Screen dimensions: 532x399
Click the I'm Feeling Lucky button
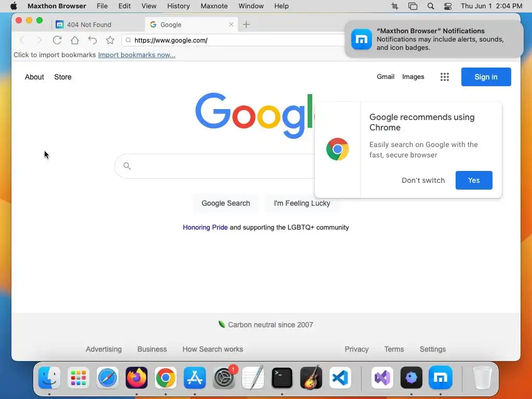point(302,203)
